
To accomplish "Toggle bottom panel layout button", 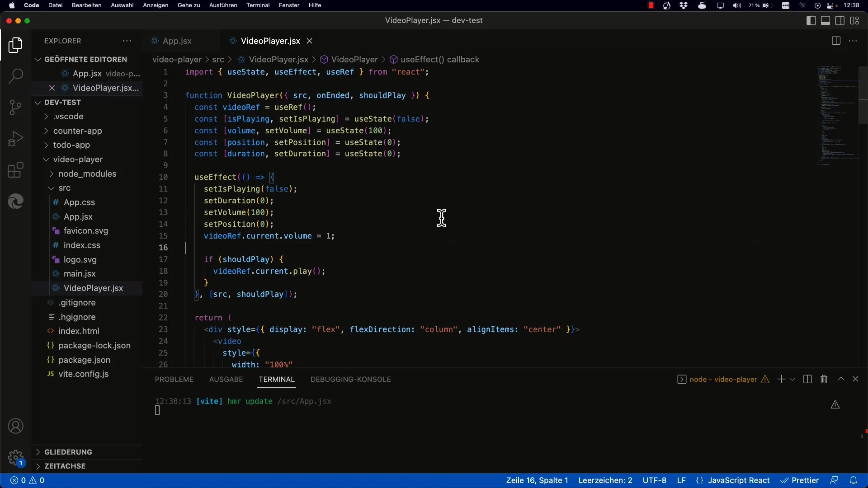I will click(826, 20).
